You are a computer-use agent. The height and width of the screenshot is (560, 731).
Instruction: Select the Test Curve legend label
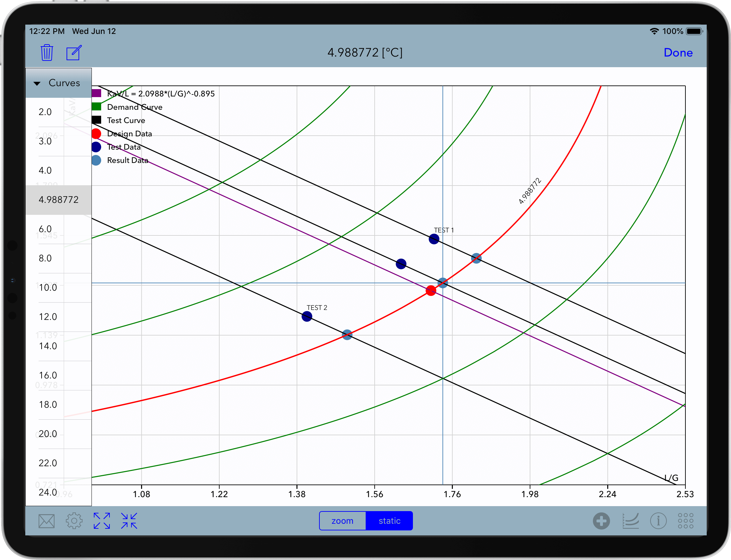pos(126,120)
